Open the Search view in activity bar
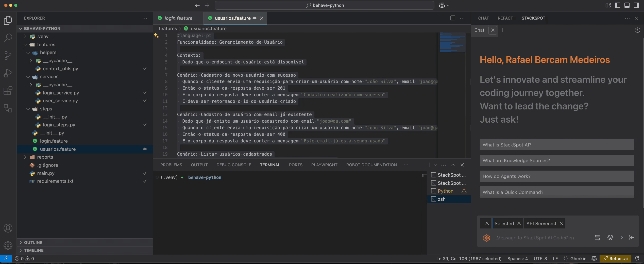This screenshot has width=644, height=264. point(8,38)
